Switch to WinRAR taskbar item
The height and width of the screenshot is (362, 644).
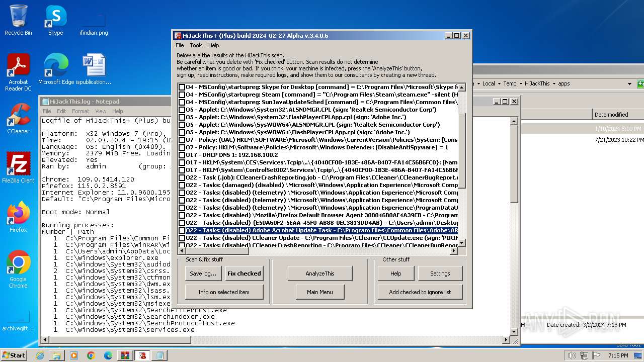125,355
